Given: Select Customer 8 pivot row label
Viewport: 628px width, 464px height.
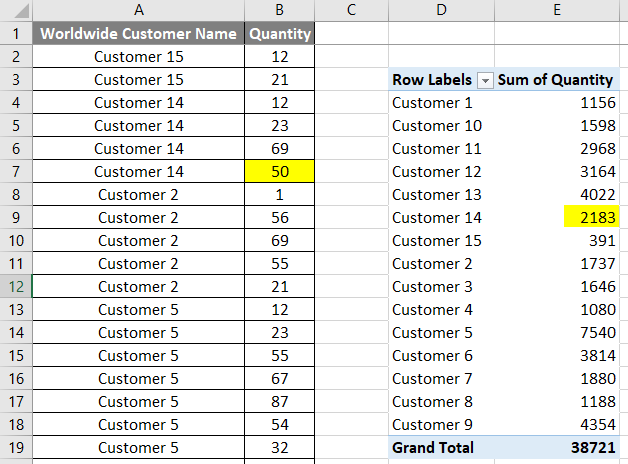Looking at the screenshot, I should (x=432, y=402).
